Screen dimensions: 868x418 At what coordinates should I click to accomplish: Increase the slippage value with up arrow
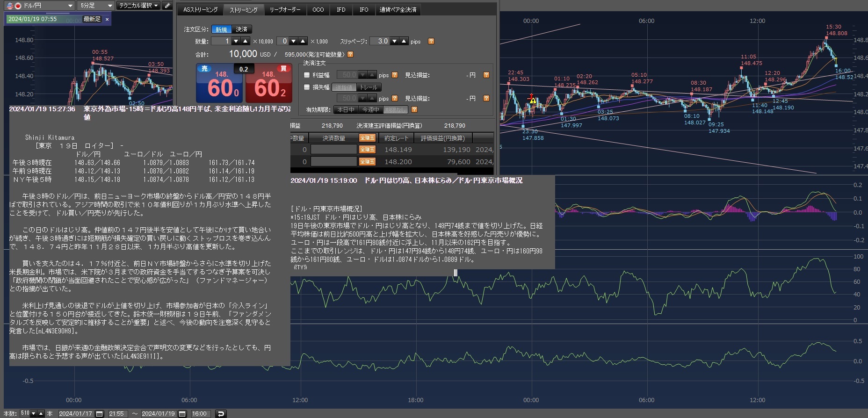coord(404,41)
